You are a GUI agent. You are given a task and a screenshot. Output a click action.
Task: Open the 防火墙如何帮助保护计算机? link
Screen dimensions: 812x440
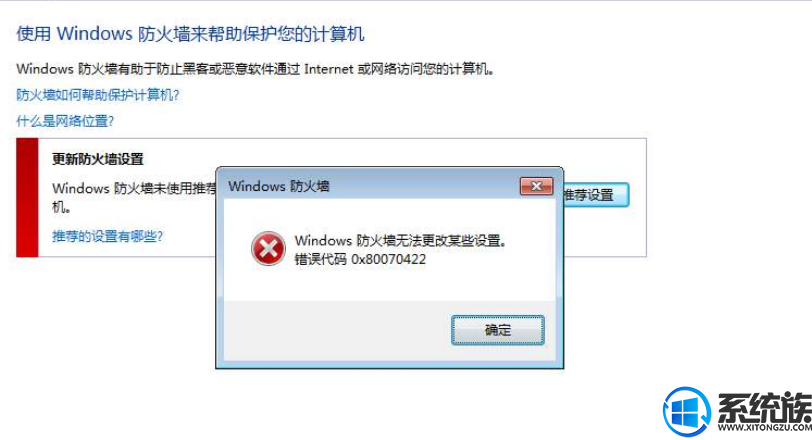(x=98, y=95)
